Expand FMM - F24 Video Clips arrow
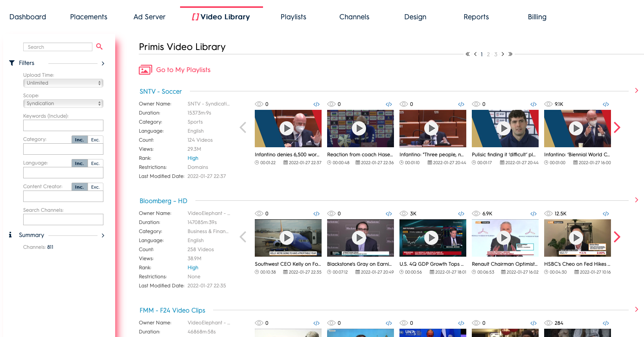 coord(637,309)
